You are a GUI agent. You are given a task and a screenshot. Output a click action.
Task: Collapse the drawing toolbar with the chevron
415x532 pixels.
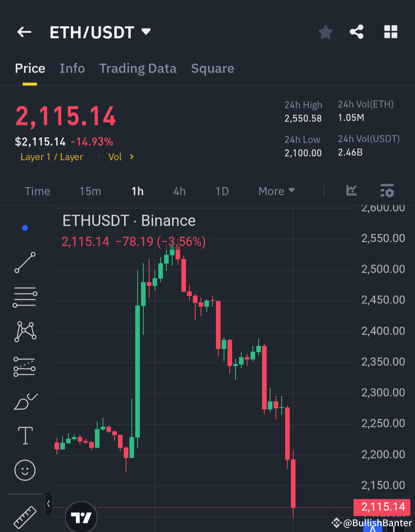(x=48, y=503)
